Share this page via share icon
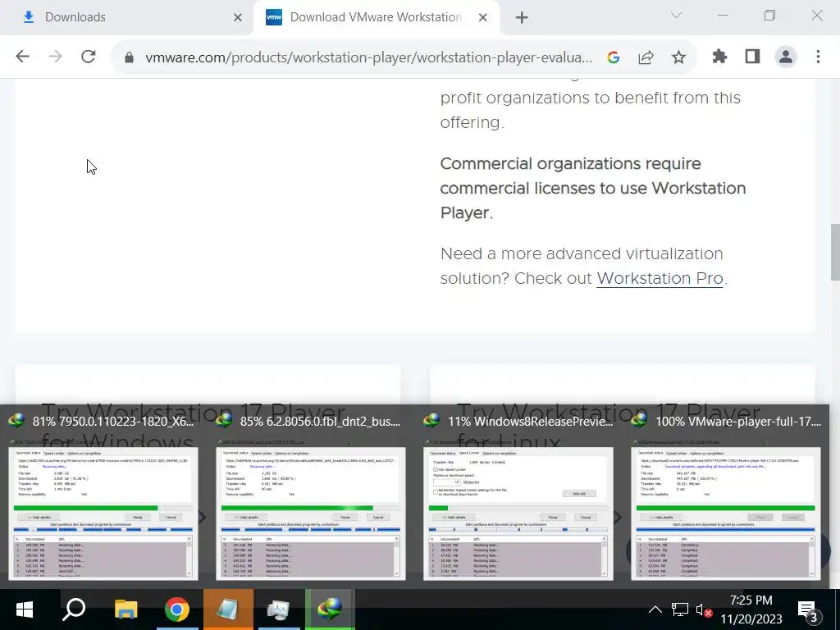The width and height of the screenshot is (840, 630). (x=646, y=57)
